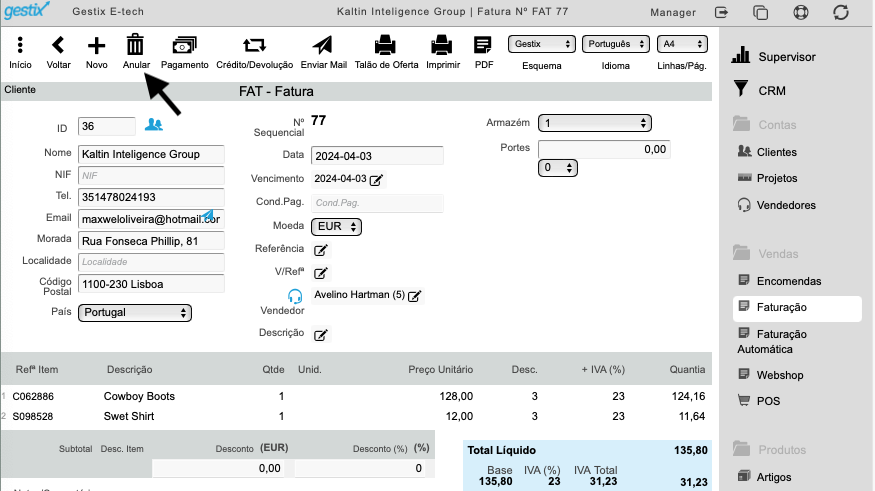875x491 pixels.
Task: Edit the Descrição field icon
Action: 320,335
